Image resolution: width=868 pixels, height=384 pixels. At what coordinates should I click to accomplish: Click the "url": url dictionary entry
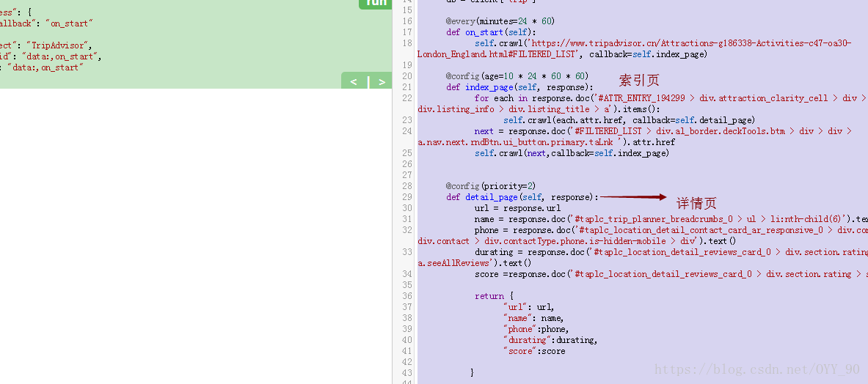coord(528,307)
